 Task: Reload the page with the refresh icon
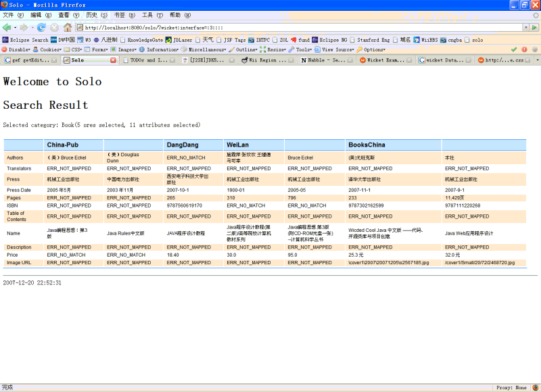click(x=41, y=27)
